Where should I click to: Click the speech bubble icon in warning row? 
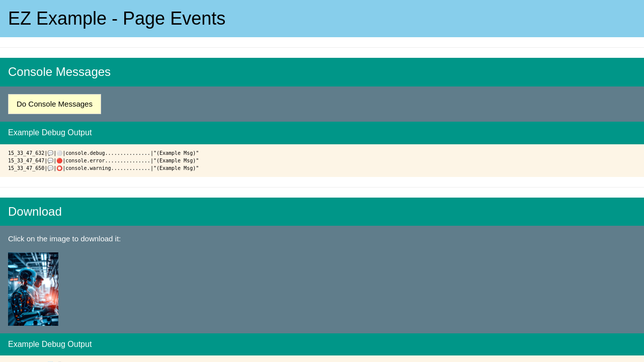coord(50,168)
